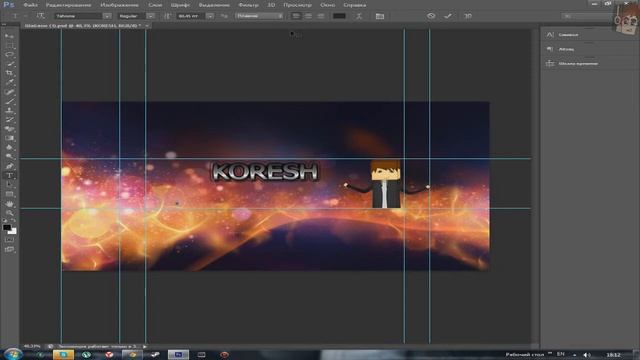Screen dimensions: 640x360
Task: Select the Brush tool
Action: tap(9, 101)
